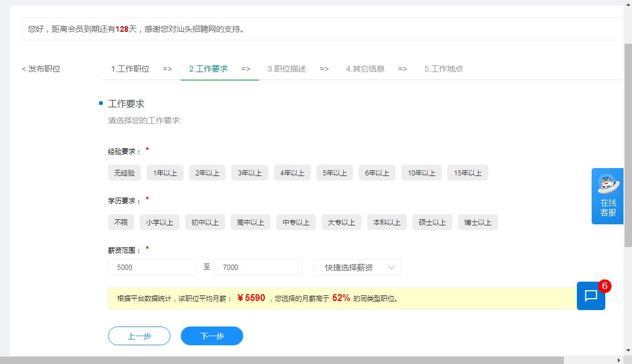Image resolution: width=632 pixels, height=364 pixels.
Task: Click the 下一步 button to continue
Action: pyautogui.click(x=211, y=336)
